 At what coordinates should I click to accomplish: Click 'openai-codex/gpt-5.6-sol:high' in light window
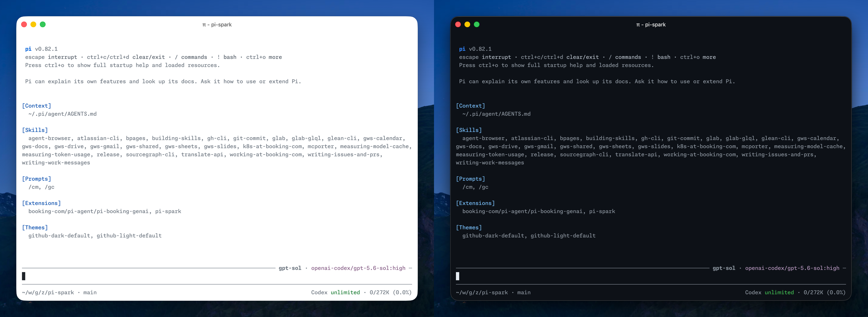click(359, 268)
